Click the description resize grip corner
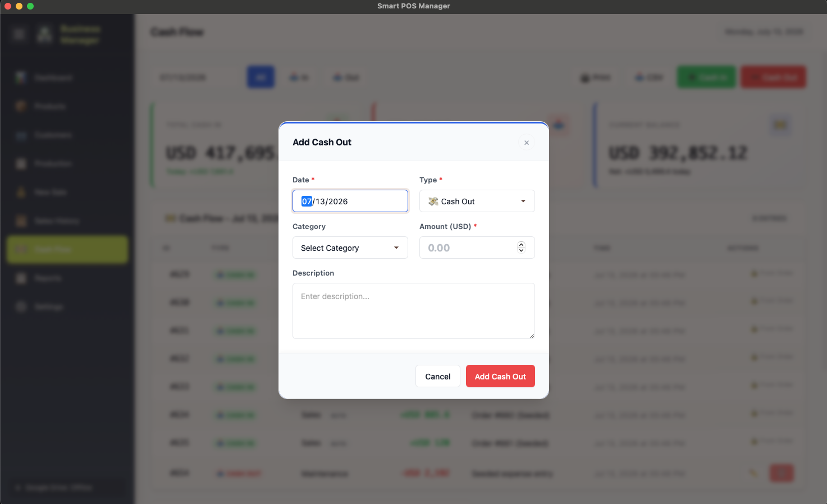This screenshot has height=504, width=827. pos(532,336)
